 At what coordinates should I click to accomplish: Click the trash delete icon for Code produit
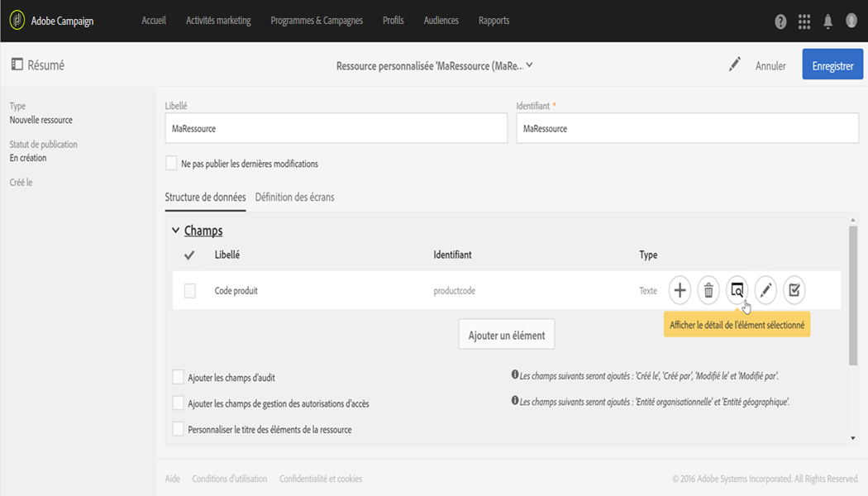[x=708, y=290]
